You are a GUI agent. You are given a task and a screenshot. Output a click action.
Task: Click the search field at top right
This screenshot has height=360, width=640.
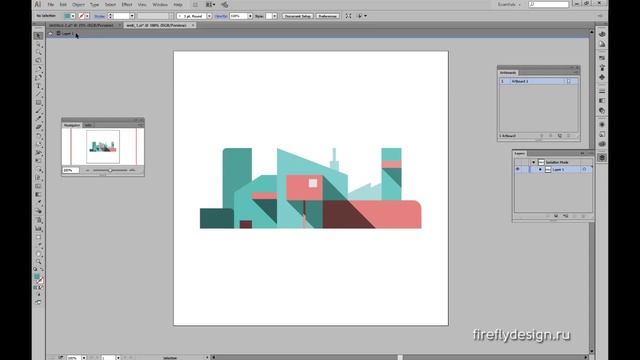click(549, 4)
